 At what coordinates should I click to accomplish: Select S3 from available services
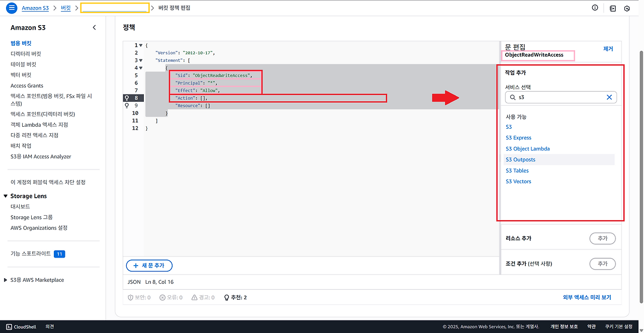[x=509, y=127]
